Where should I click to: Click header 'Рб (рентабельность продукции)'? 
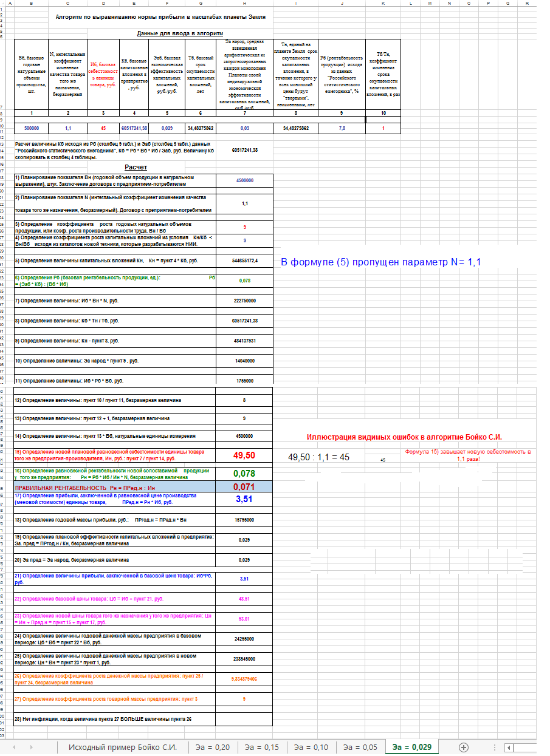[x=342, y=75]
